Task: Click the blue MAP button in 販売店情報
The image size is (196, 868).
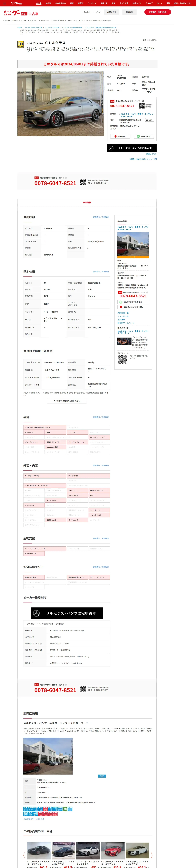Action: 102,776
